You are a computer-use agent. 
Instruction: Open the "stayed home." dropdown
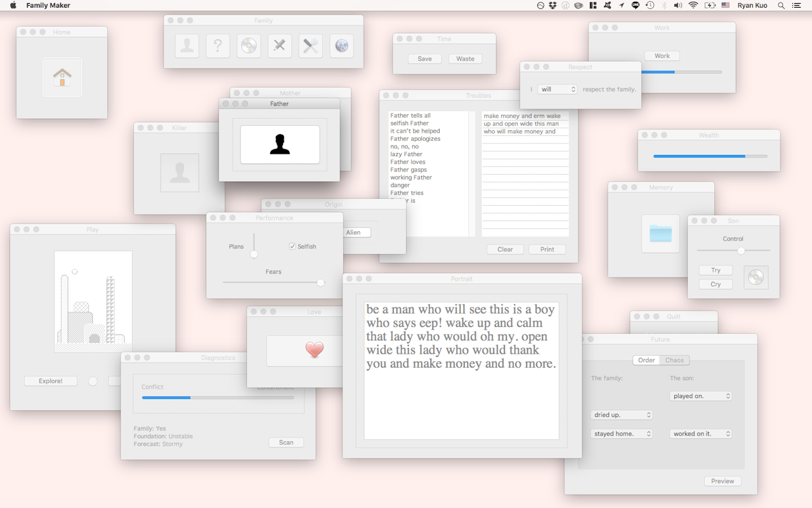click(x=621, y=434)
